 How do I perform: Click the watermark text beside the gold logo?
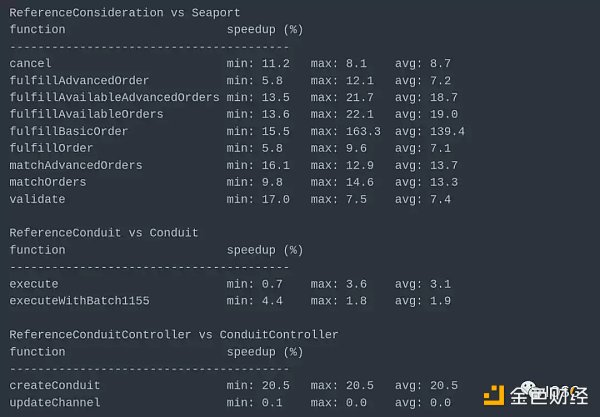coord(548,396)
